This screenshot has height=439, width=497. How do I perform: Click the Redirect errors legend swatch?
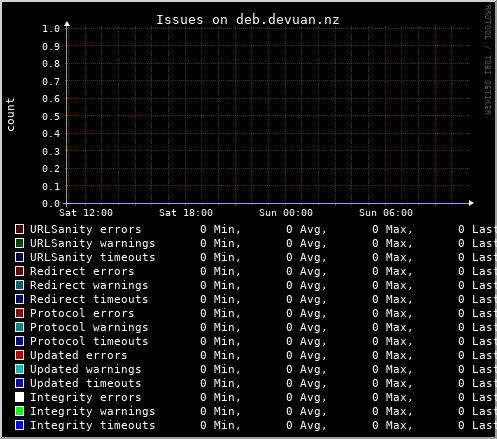[19, 271]
